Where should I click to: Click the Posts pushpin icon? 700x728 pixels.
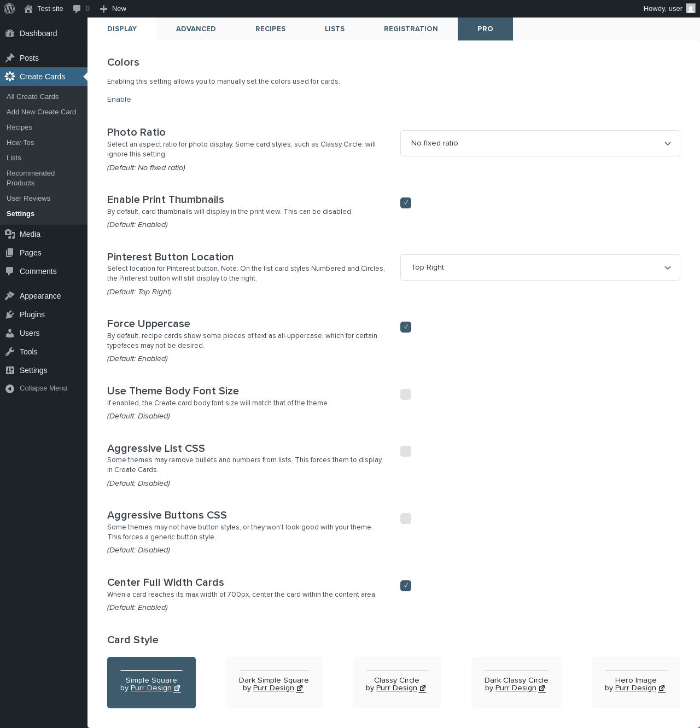coord(10,58)
